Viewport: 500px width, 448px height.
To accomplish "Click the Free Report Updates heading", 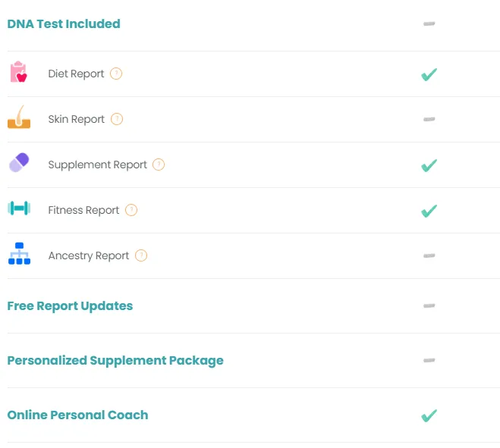I will [70, 306].
